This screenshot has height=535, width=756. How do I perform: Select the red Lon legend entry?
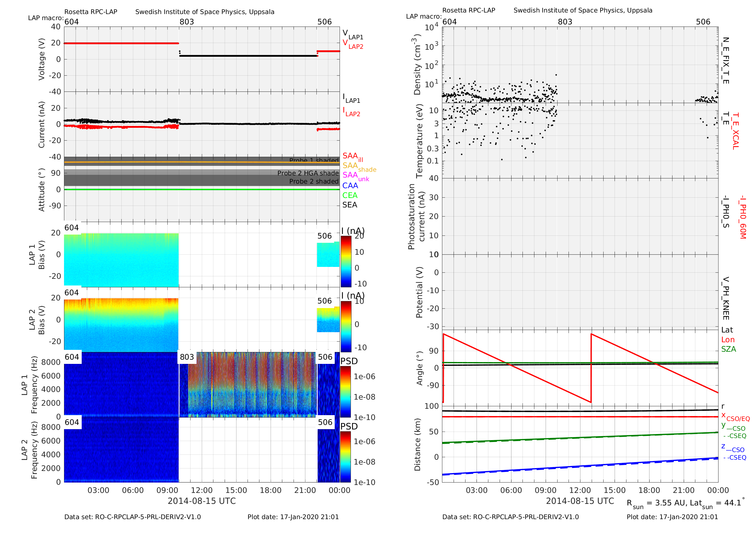point(728,340)
